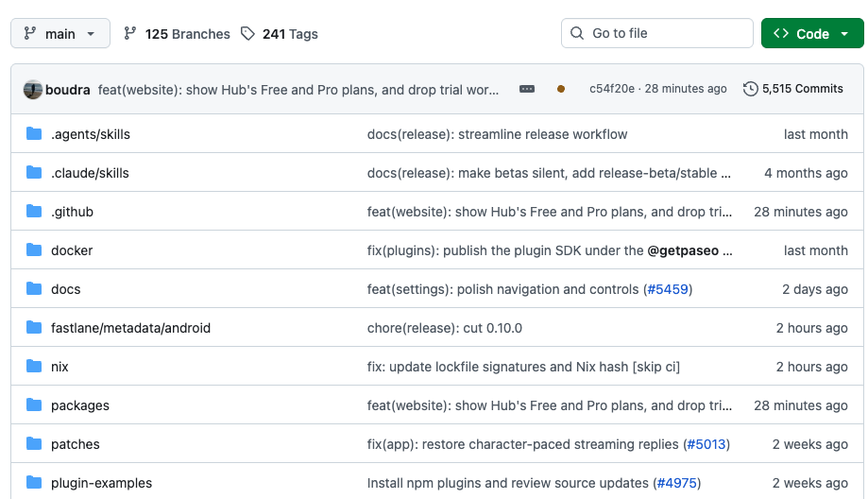Open pull request #5013
868x499 pixels.
(706, 444)
